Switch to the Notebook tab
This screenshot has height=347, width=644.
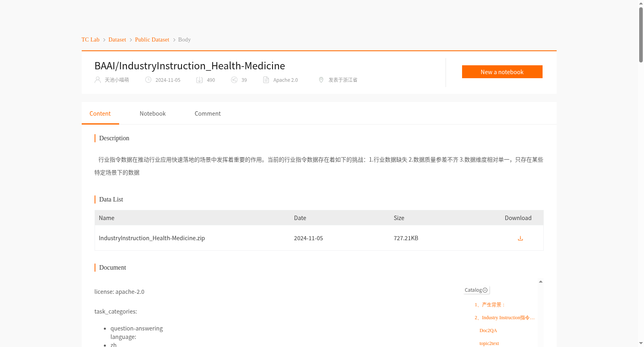point(153,114)
